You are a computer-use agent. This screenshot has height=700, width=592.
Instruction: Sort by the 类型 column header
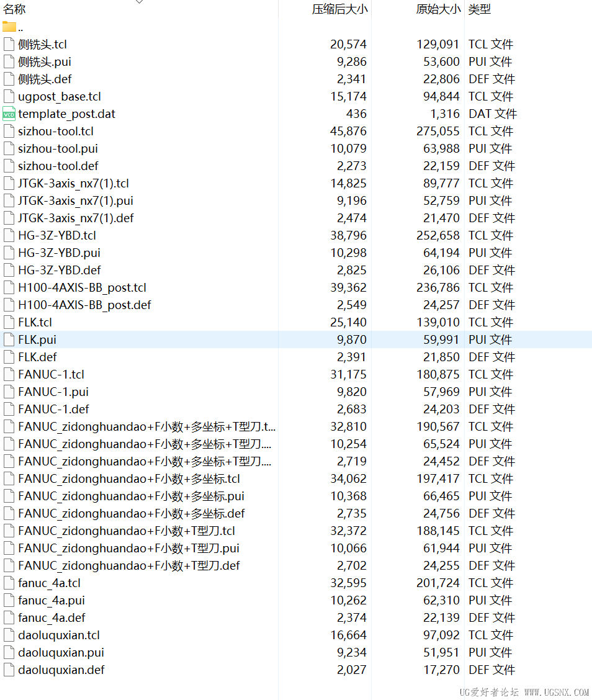(480, 9)
